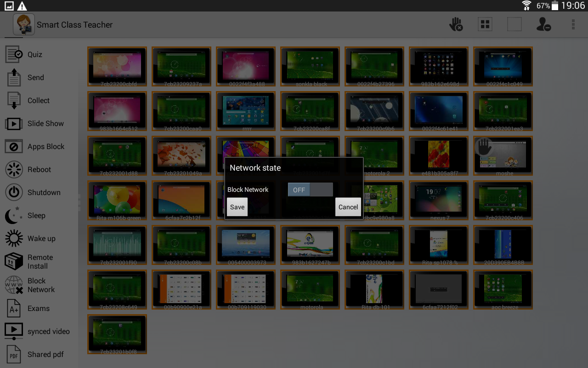This screenshot has width=588, height=368.
Task: Tap the battery status icon
Action: pyautogui.click(x=555, y=6)
